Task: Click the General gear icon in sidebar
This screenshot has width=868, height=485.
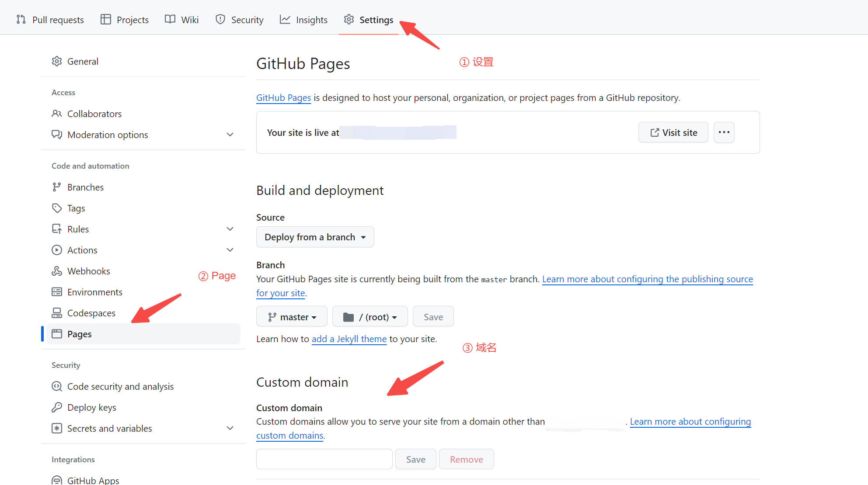Action: pyautogui.click(x=57, y=61)
